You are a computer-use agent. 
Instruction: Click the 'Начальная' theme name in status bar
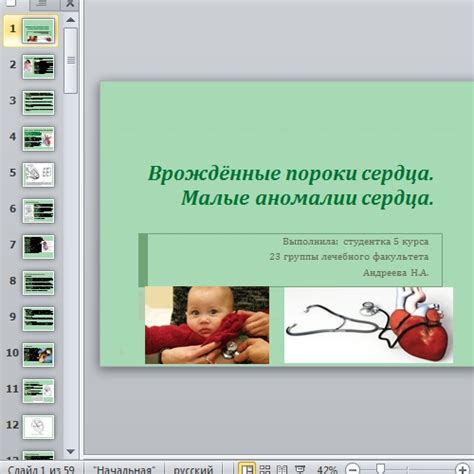(124, 470)
